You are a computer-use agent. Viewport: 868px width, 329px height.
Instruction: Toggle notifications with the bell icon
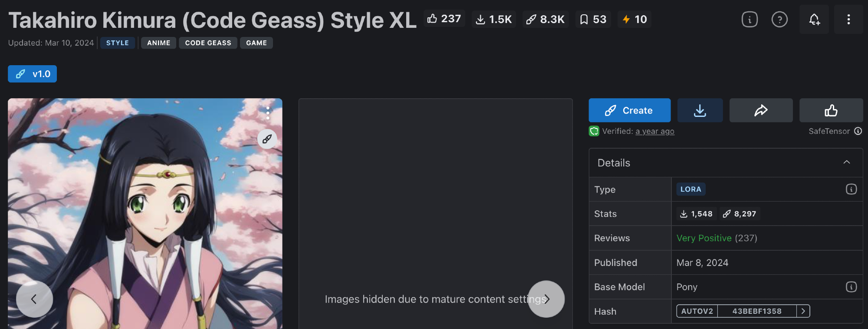[814, 20]
